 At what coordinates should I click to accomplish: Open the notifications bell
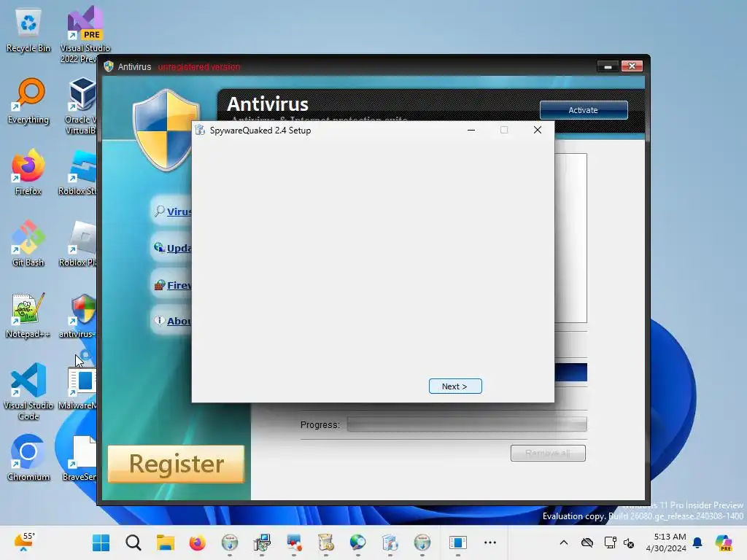point(697,542)
